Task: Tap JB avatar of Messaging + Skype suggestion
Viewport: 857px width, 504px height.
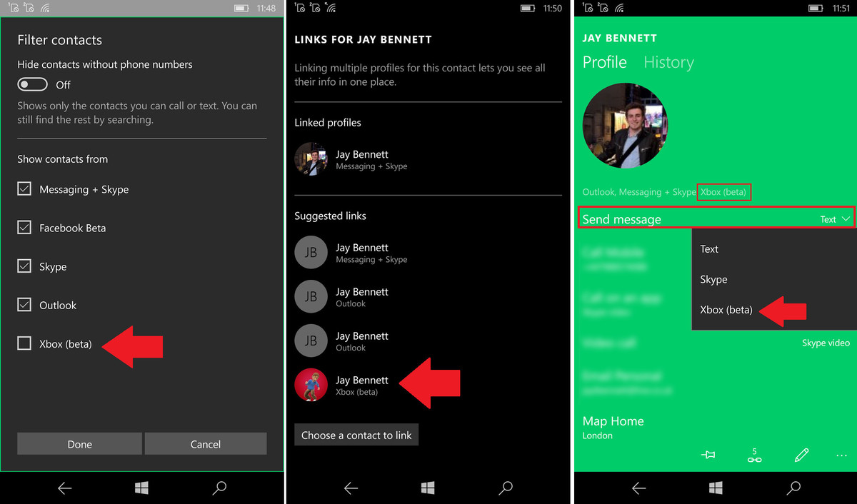Action: click(x=311, y=253)
